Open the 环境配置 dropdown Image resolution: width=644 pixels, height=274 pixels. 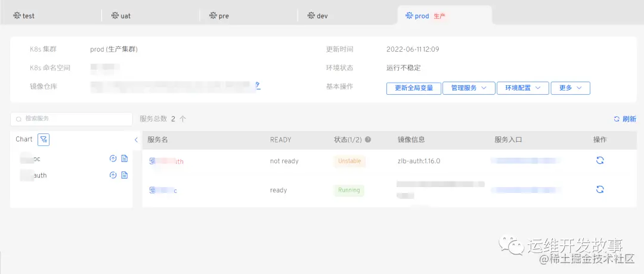pyautogui.click(x=523, y=88)
